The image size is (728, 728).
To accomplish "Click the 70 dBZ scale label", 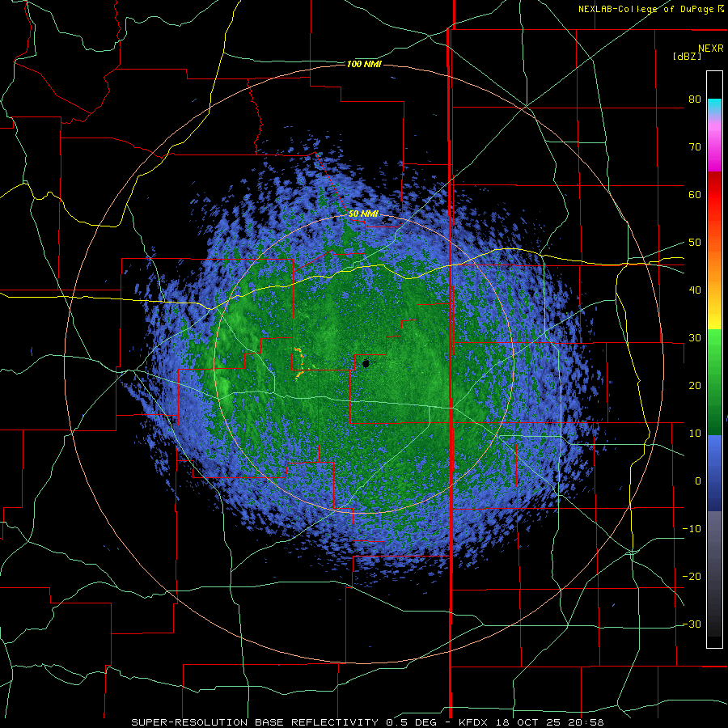I will click(x=695, y=147).
